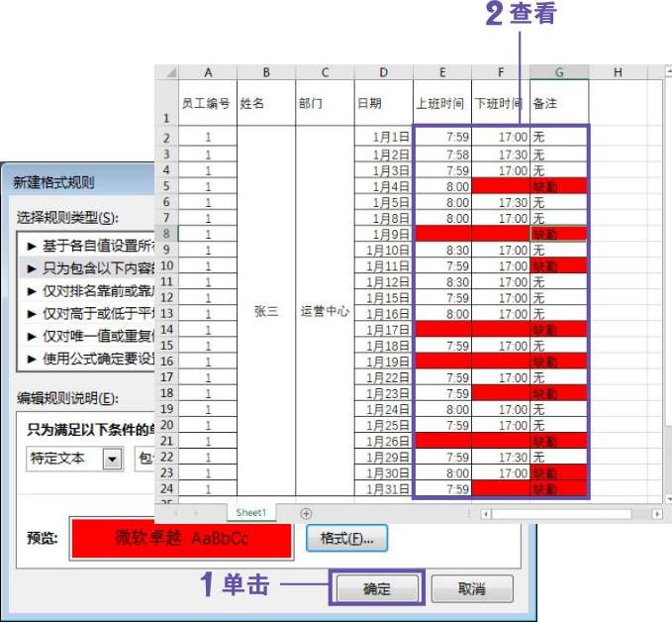Click the 8:30 cell for 1月10日

tap(442, 250)
